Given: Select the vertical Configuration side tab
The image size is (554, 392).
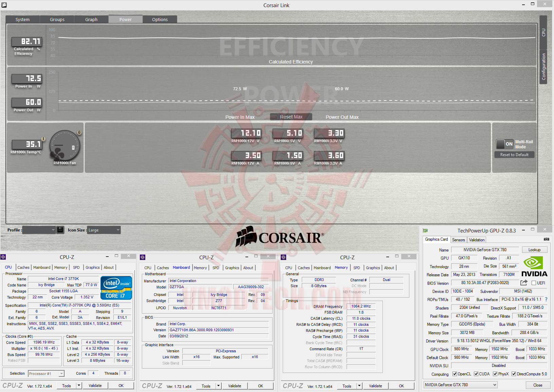Looking at the screenshot, I should pos(543,67).
